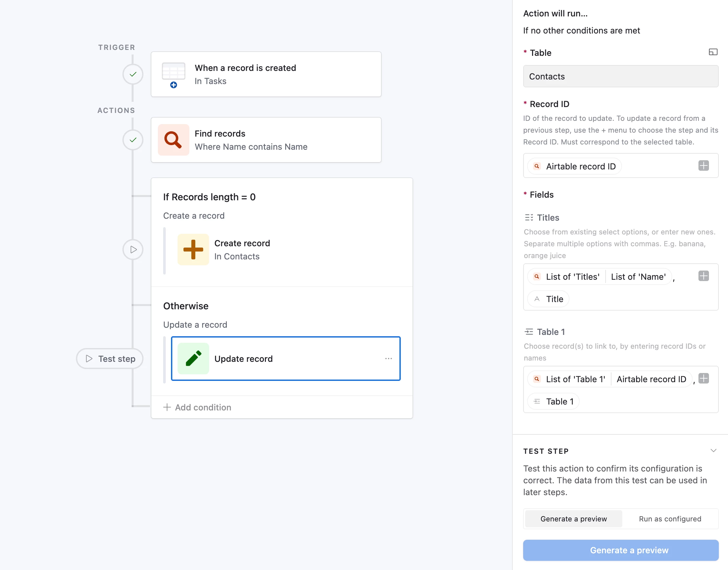
Task: Open Update record three-dot menu
Action: 388,359
